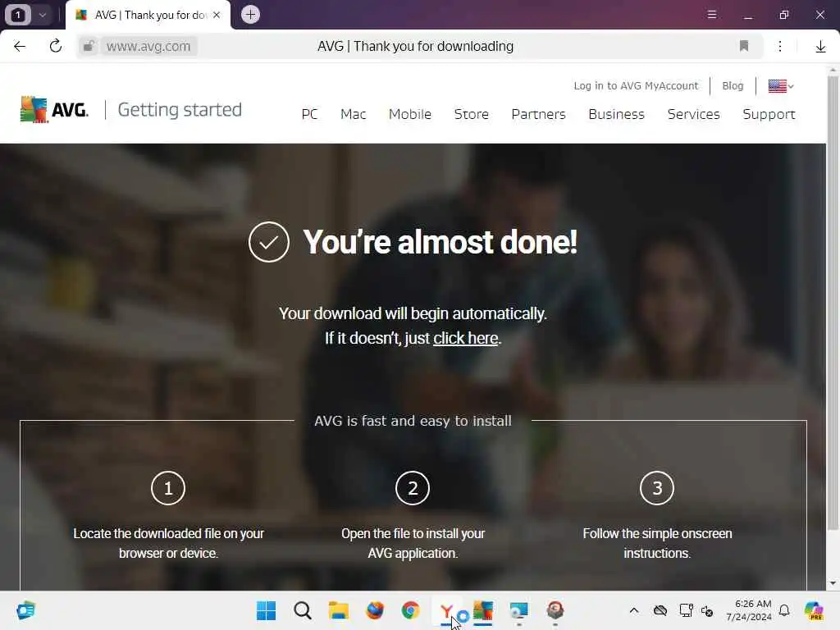This screenshot has width=840, height=630.
Task: Open a new tab with the plus button
Action: pyautogui.click(x=250, y=15)
